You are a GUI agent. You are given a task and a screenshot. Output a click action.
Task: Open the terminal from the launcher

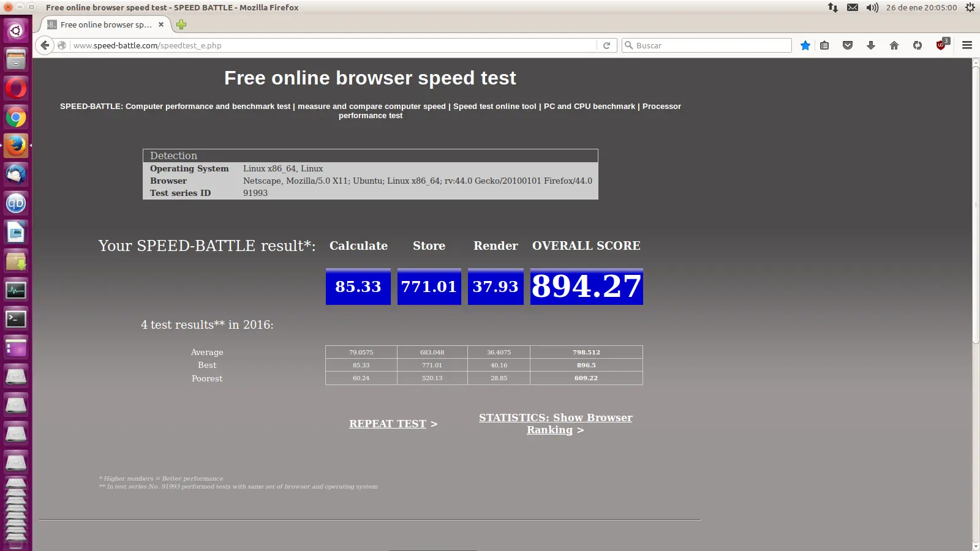15,319
